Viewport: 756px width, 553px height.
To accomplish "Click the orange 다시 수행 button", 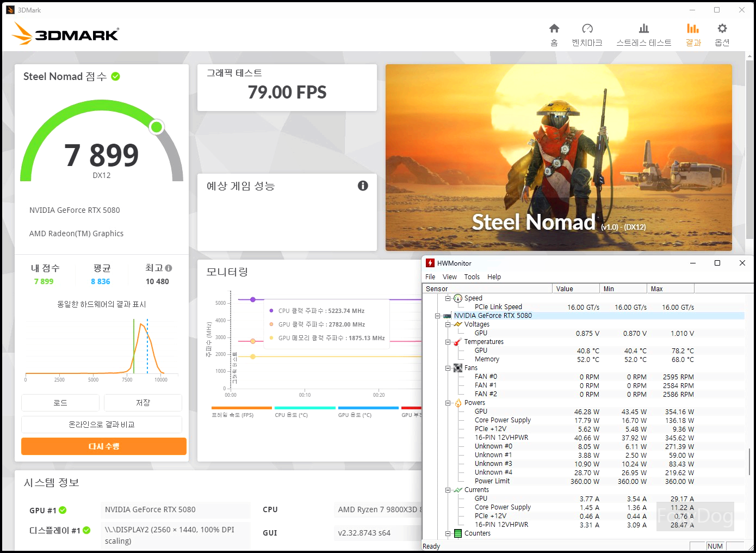I will coord(104,446).
